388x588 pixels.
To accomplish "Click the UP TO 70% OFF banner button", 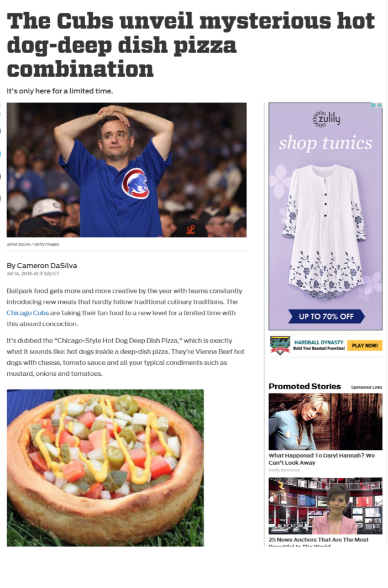I will point(326,317).
